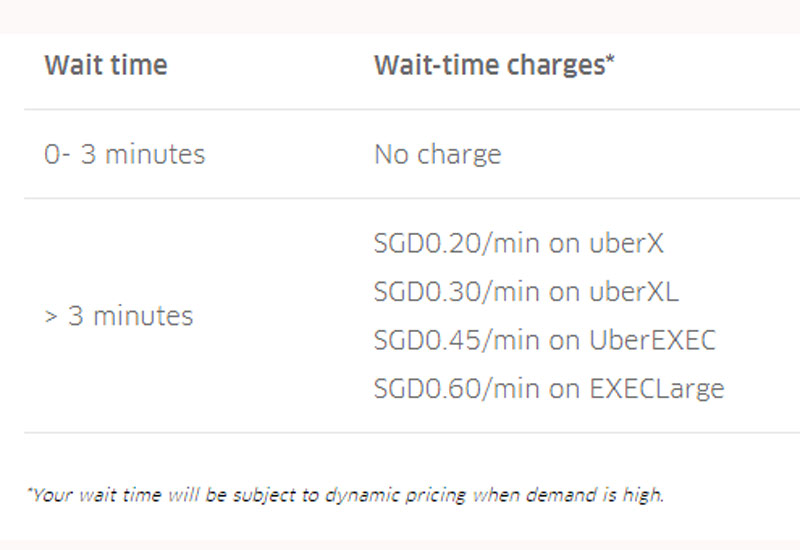Click the SGD0.45/min on UberEXEC line
The height and width of the screenshot is (550, 800).
coord(544,340)
